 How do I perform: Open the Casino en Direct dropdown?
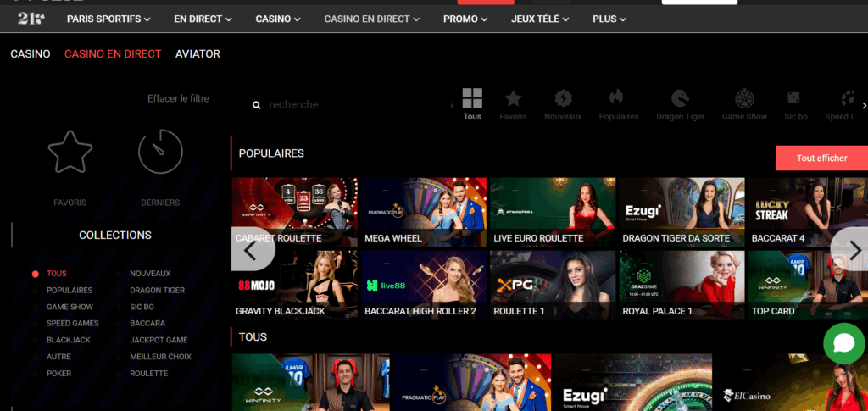tap(372, 19)
